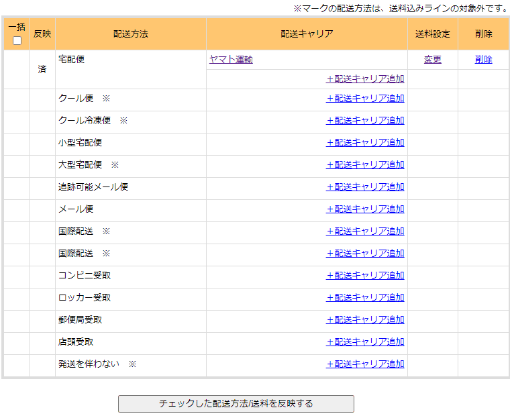Add delivery carrier for クール便

[365, 99]
